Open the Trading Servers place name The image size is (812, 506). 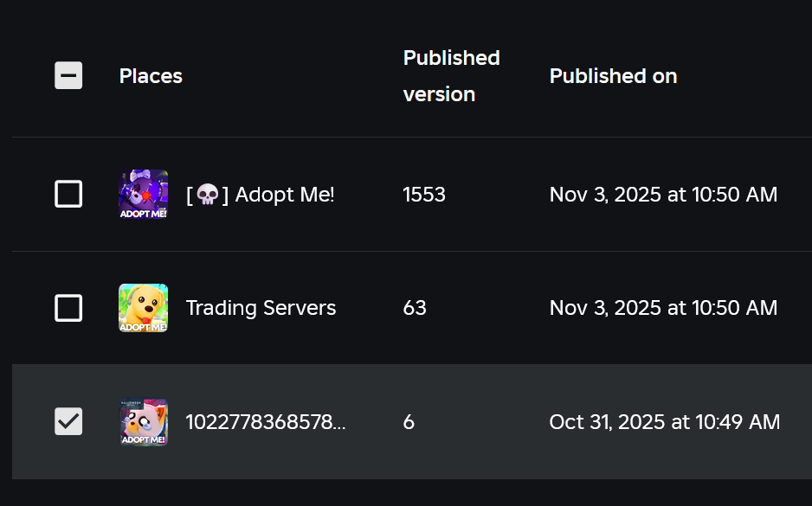[x=261, y=308]
